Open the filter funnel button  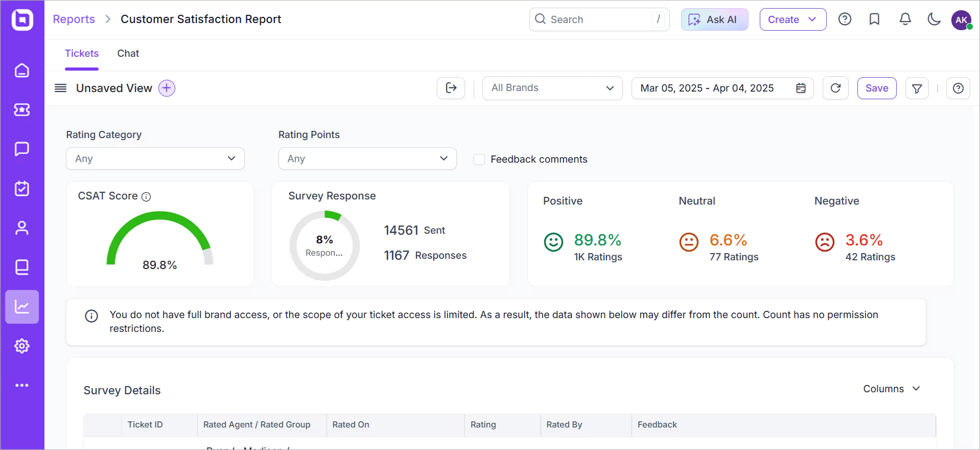point(917,88)
